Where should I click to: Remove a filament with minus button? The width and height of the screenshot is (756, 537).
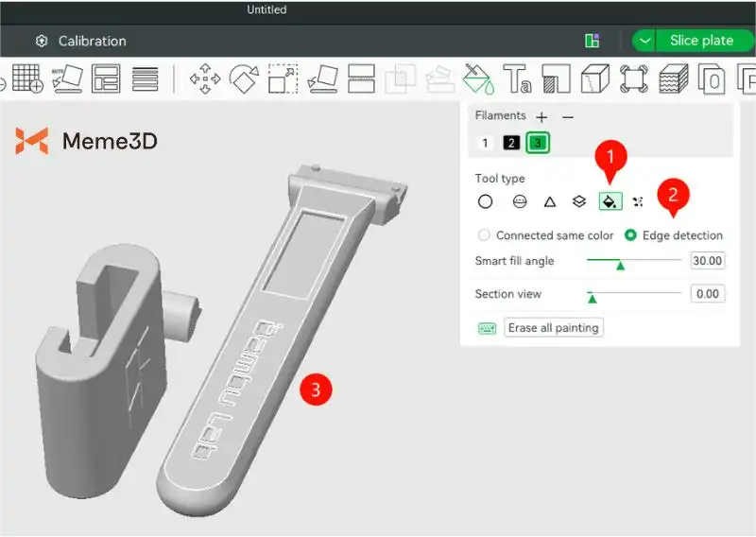567,116
